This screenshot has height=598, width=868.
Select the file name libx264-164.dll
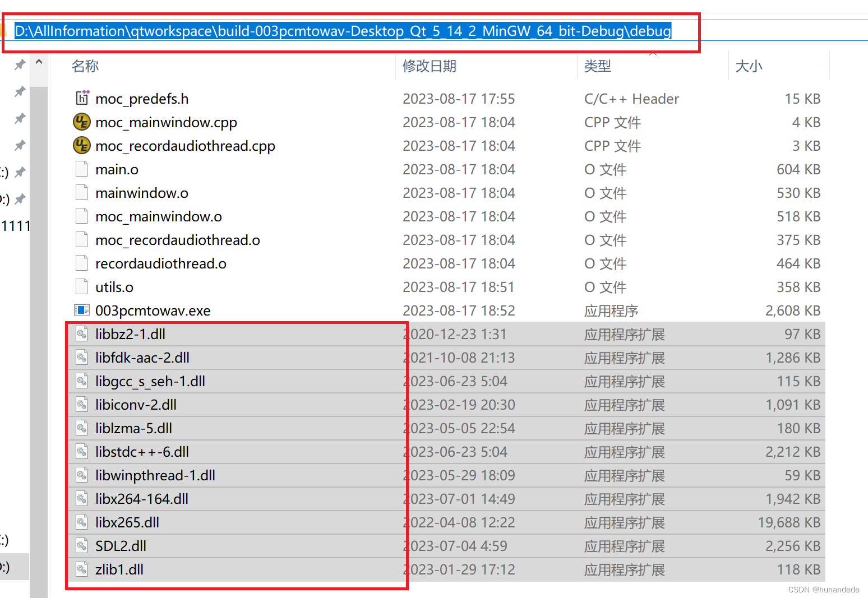(x=142, y=499)
